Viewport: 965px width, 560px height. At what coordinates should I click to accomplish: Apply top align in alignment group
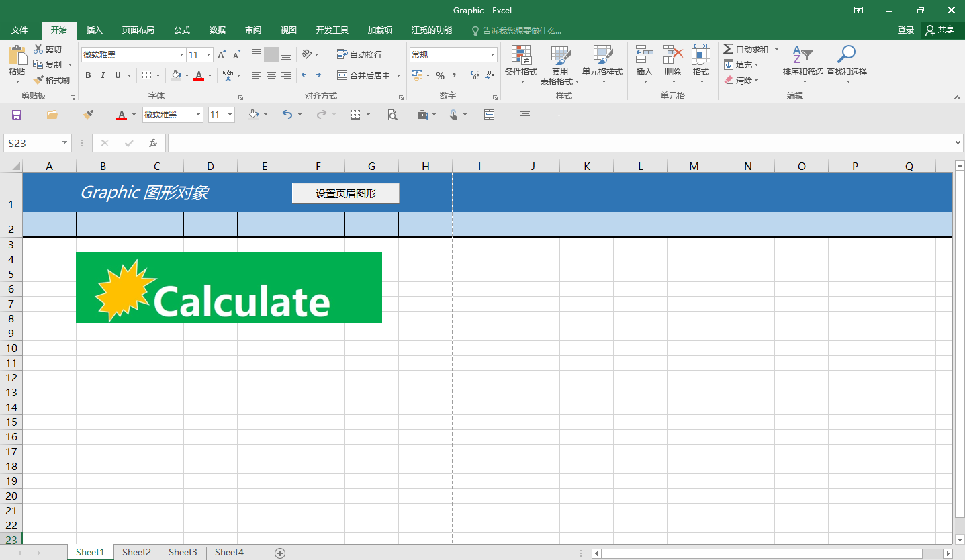(257, 54)
